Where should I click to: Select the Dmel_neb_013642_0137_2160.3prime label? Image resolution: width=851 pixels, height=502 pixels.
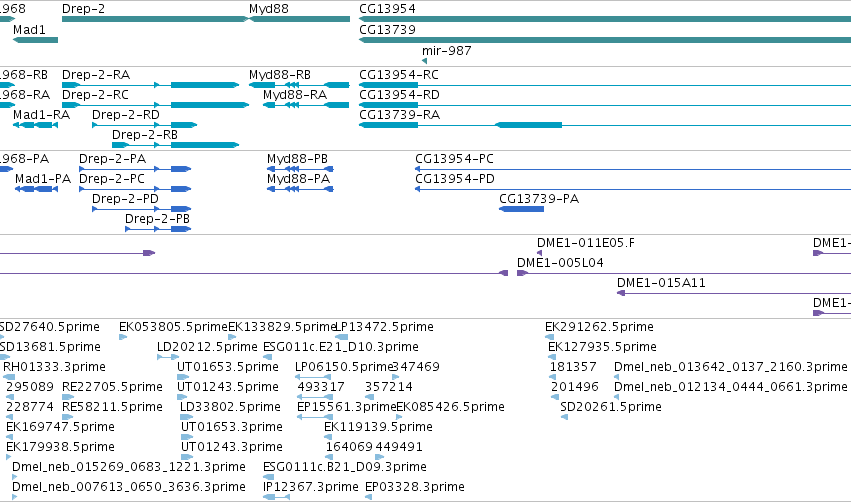pos(731,367)
